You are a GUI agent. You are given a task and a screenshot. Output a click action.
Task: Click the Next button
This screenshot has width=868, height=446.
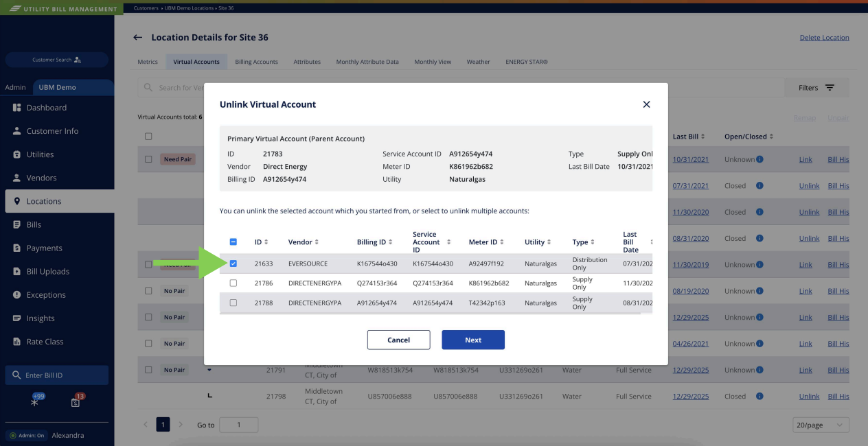coord(473,340)
